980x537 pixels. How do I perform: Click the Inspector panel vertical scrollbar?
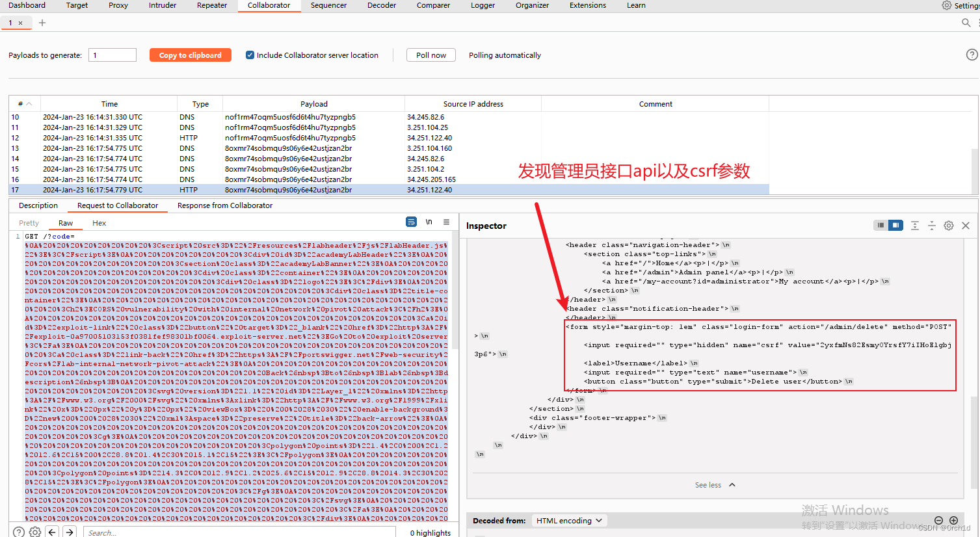coord(974,442)
